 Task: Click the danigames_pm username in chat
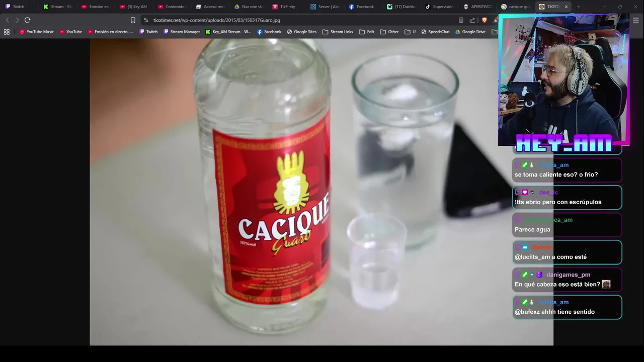[568, 275]
